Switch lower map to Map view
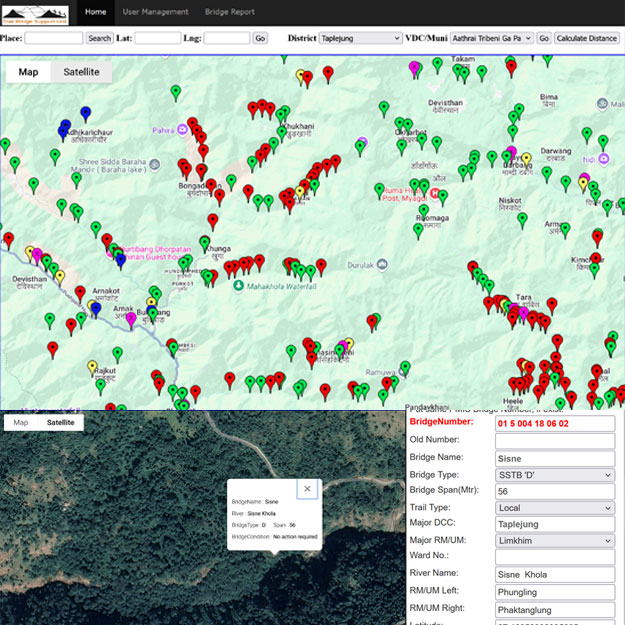This screenshot has height=625, width=625. (x=21, y=423)
